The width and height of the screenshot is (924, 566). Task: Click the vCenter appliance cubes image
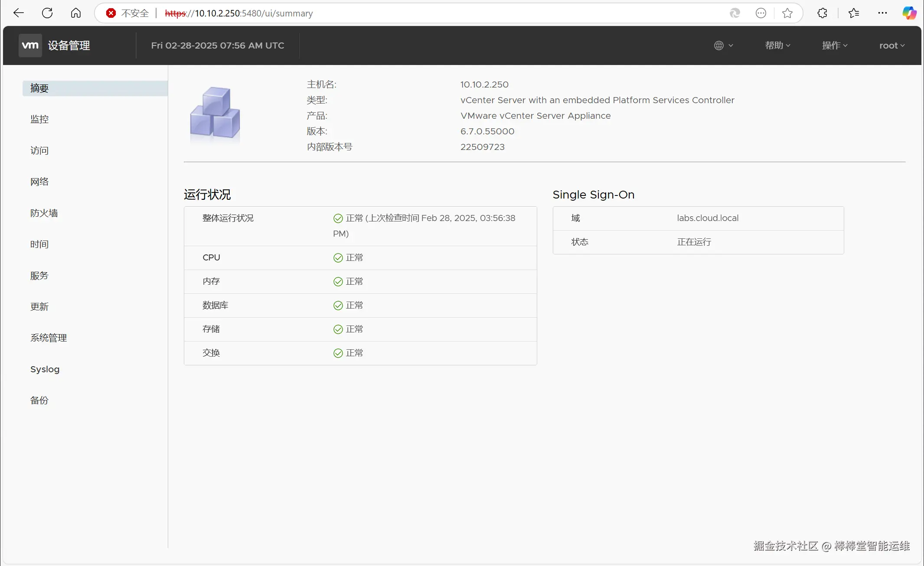[215, 114]
